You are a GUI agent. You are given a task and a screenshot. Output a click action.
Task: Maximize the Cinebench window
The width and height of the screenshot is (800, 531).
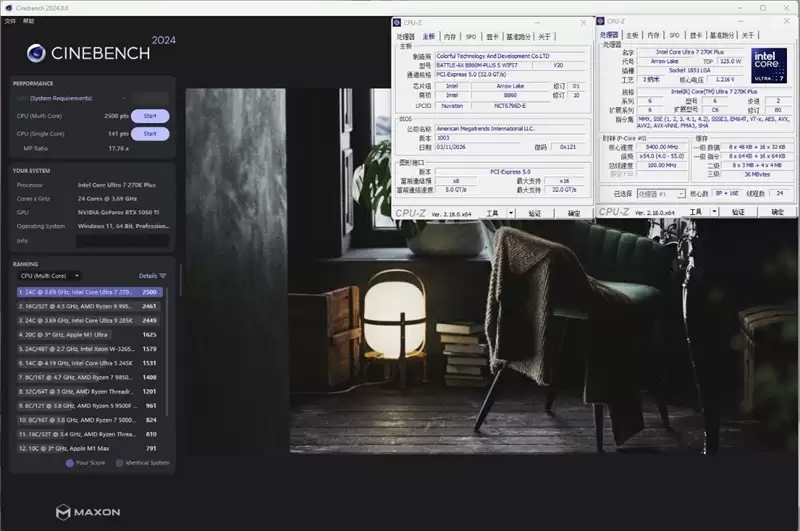[763, 8]
